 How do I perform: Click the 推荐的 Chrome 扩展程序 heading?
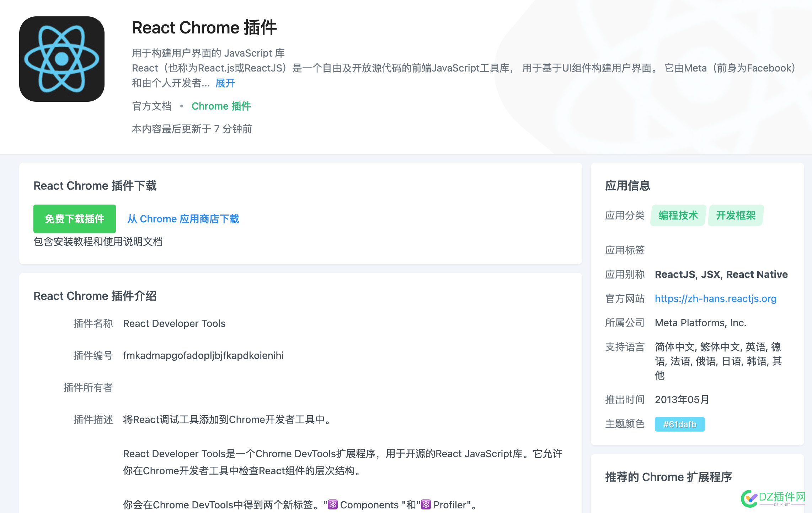[x=668, y=477]
